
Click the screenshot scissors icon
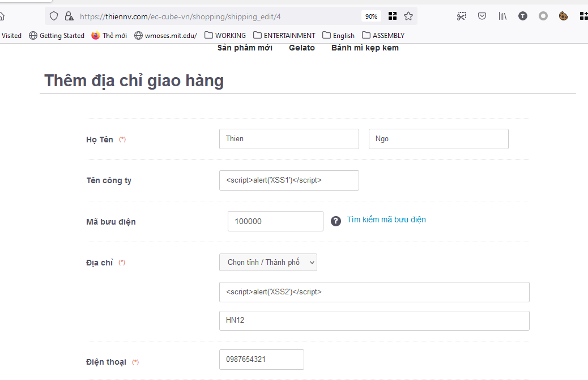pyautogui.click(x=462, y=16)
